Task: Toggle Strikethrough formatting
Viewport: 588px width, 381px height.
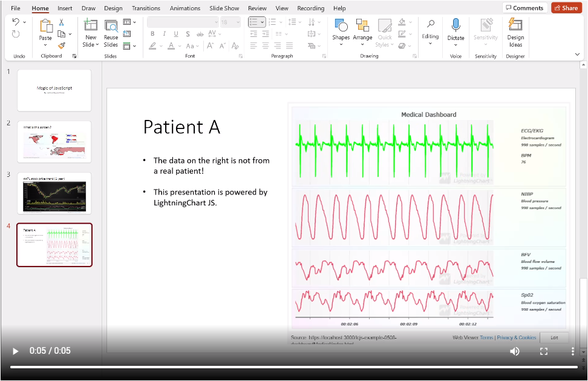Action: 200,34
